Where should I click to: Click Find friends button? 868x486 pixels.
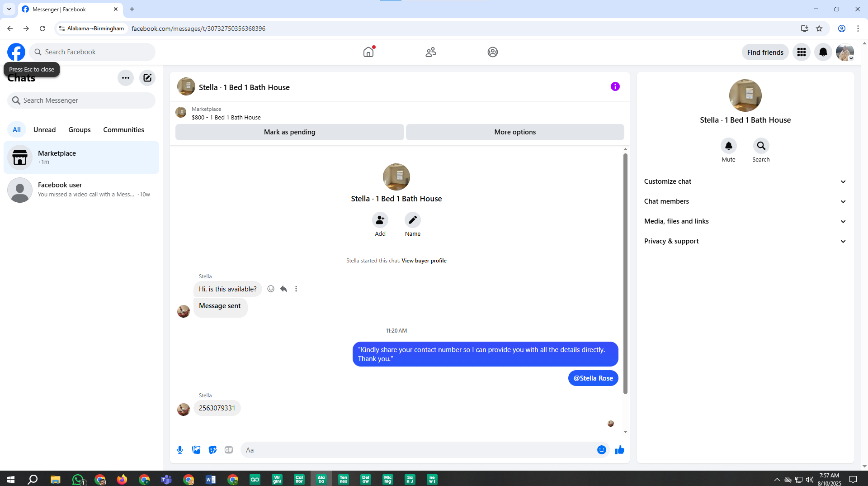click(x=765, y=52)
